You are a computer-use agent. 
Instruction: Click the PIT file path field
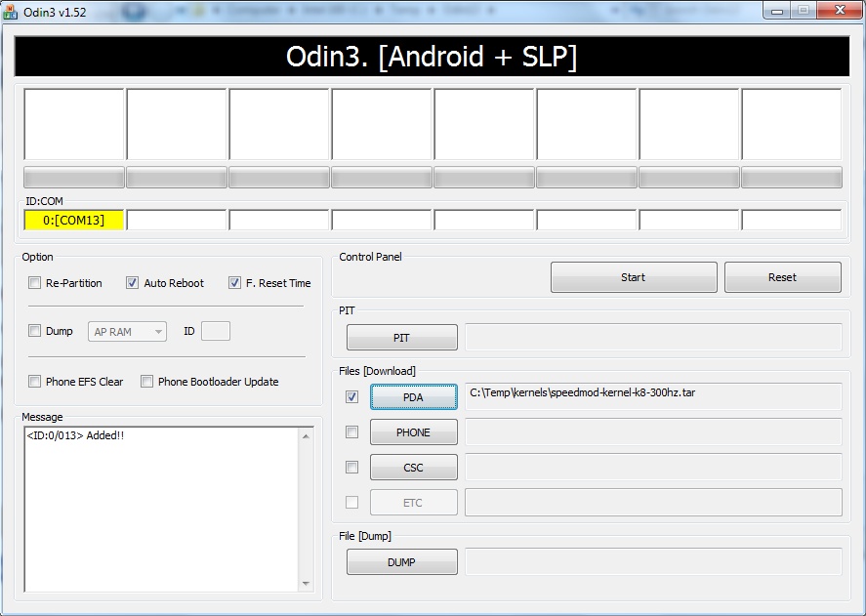point(653,338)
